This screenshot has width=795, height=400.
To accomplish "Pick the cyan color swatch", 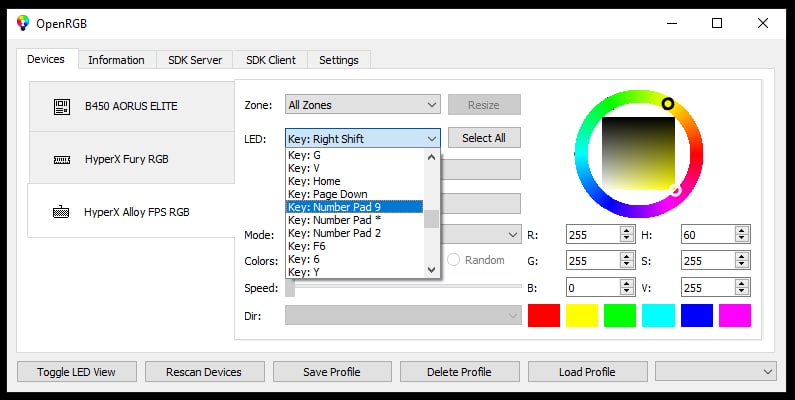I will click(658, 315).
